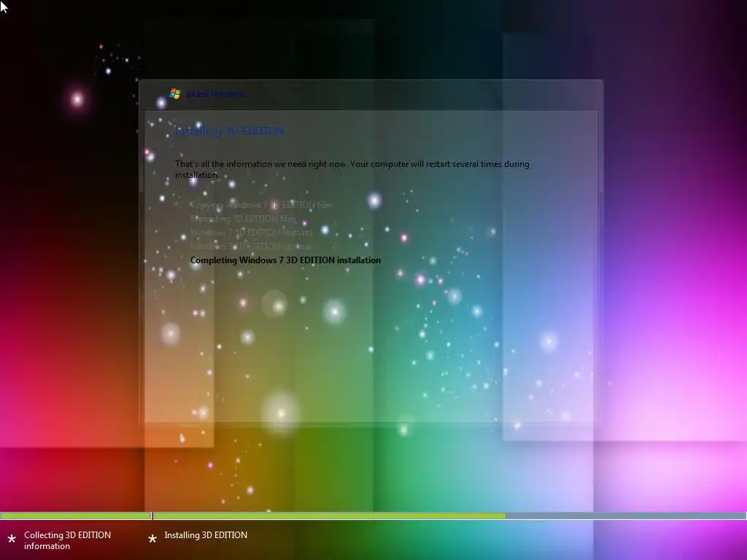This screenshot has height=560, width=747.
Task: Click the 'Windows 7 3D EDITION features' step
Action: [251, 233]
